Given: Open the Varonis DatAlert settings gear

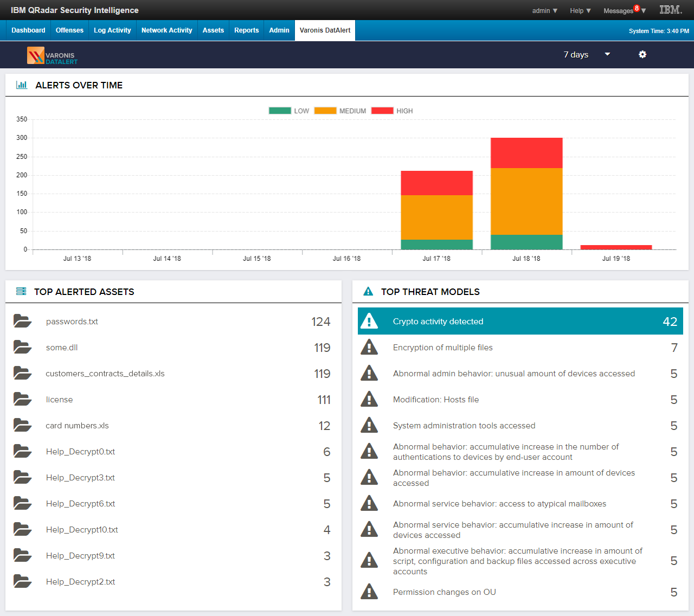Looking at the screenshot, I should pyautogui.click(x=642, y=54).
